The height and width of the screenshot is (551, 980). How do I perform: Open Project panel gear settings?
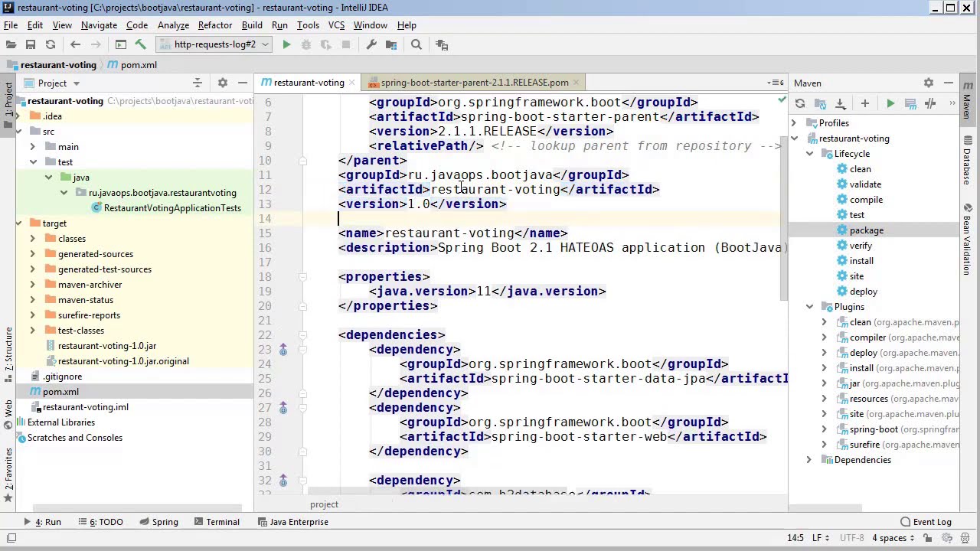tap(222, 83)
